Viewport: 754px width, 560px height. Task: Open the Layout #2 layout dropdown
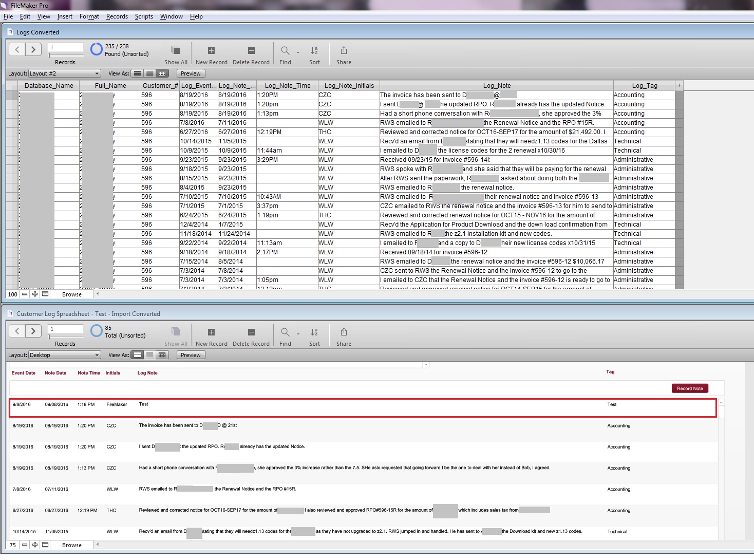(x=64, y=73)
